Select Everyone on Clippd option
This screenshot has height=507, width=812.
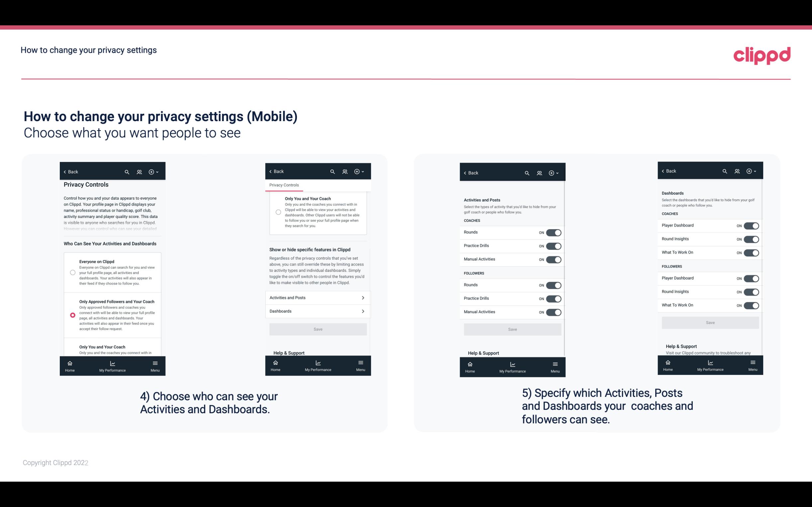[72, 272]
